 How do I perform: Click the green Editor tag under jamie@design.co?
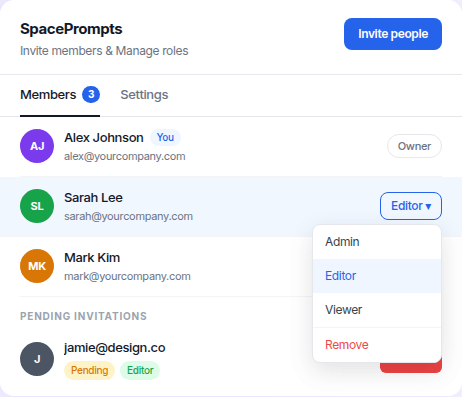[140, 370]
